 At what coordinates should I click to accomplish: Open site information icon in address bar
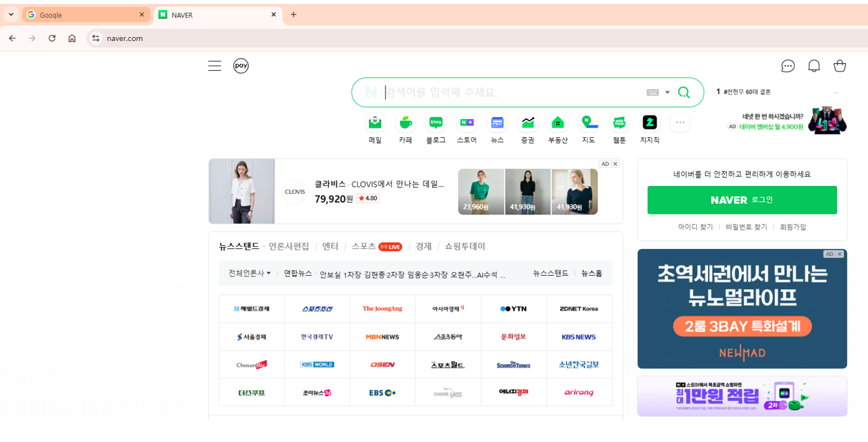[x=96, y=38]
